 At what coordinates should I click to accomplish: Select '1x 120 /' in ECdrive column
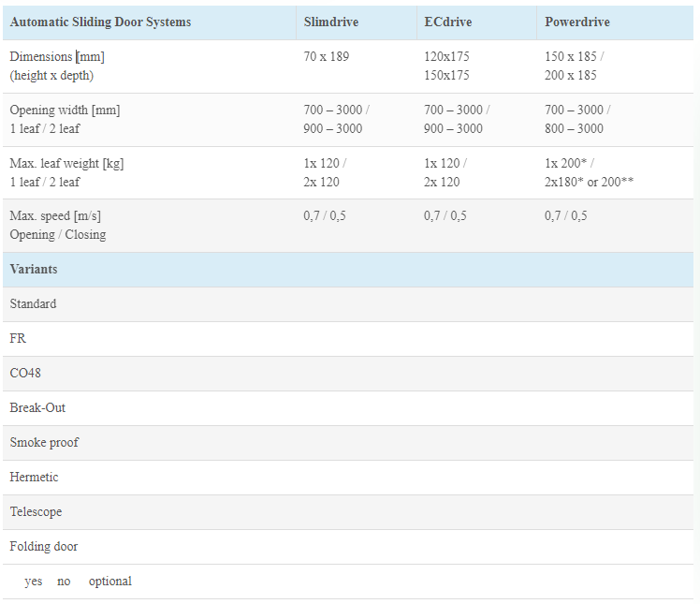tap(445, 164)
